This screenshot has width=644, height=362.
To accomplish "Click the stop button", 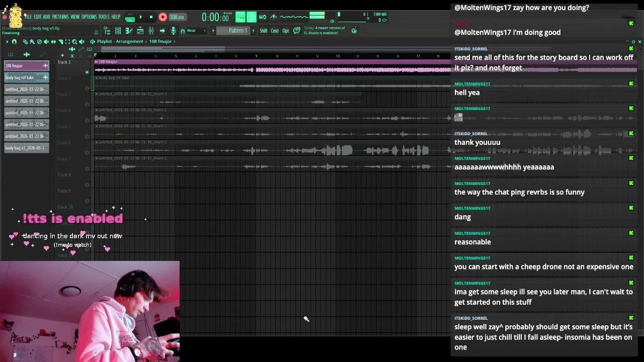I will (151, 17).
